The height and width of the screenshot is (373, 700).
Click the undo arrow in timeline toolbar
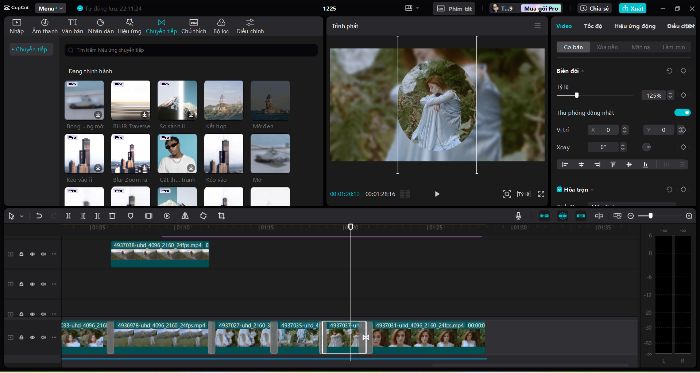tap(39, 216)
